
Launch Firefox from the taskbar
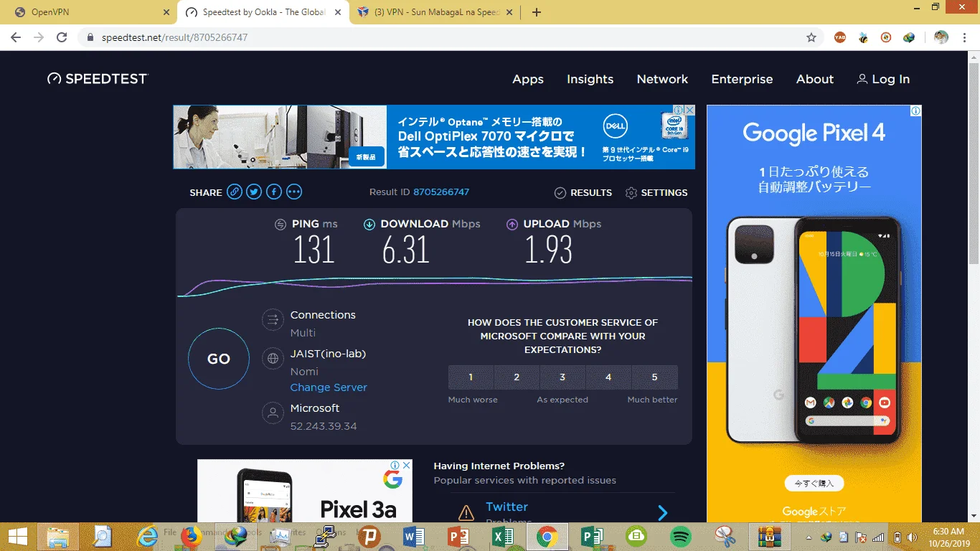[x=191, y=536]
